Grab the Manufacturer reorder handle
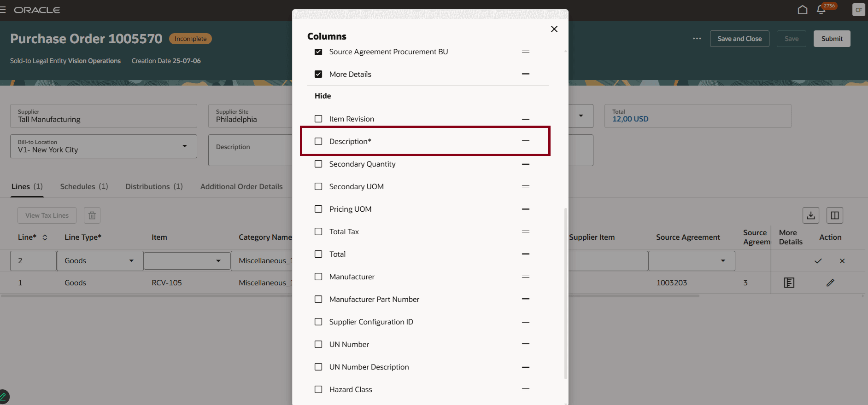Screen dimensions: 868x405 [x=526, y=277]
